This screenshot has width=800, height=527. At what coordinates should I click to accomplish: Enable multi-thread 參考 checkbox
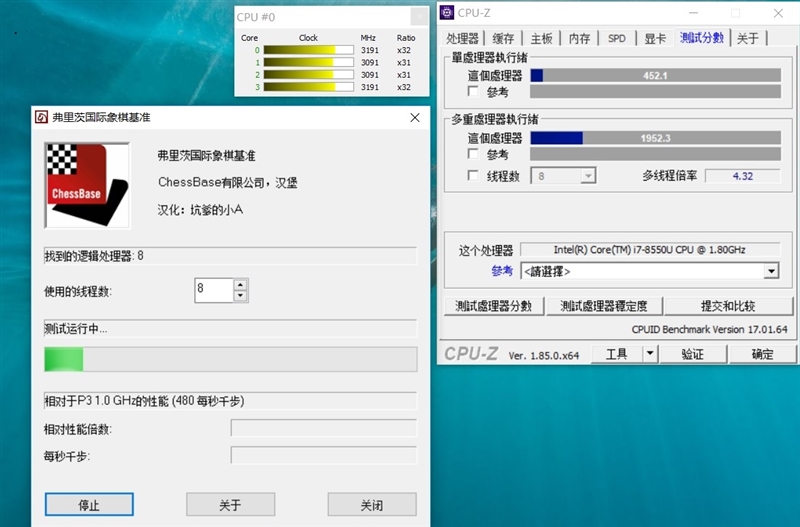(473, 154)
